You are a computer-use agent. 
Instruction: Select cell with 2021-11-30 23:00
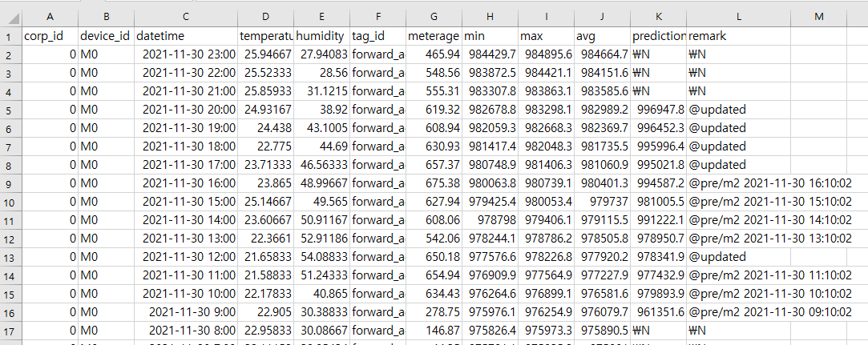186,54
